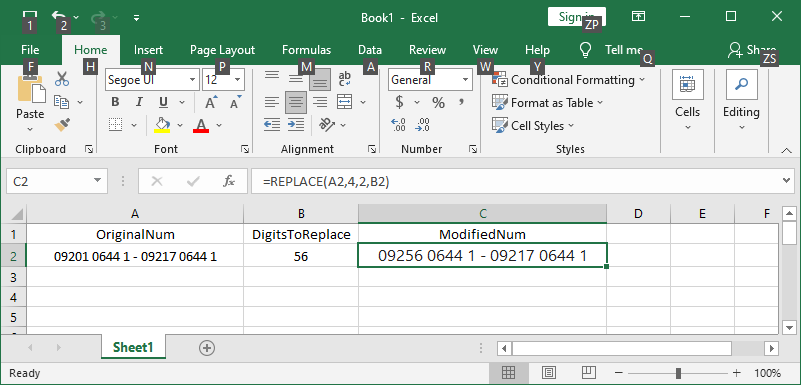Click Increase Decimal icon
The height and width of the screenshot is (385, 801).
tap(398, 125)
